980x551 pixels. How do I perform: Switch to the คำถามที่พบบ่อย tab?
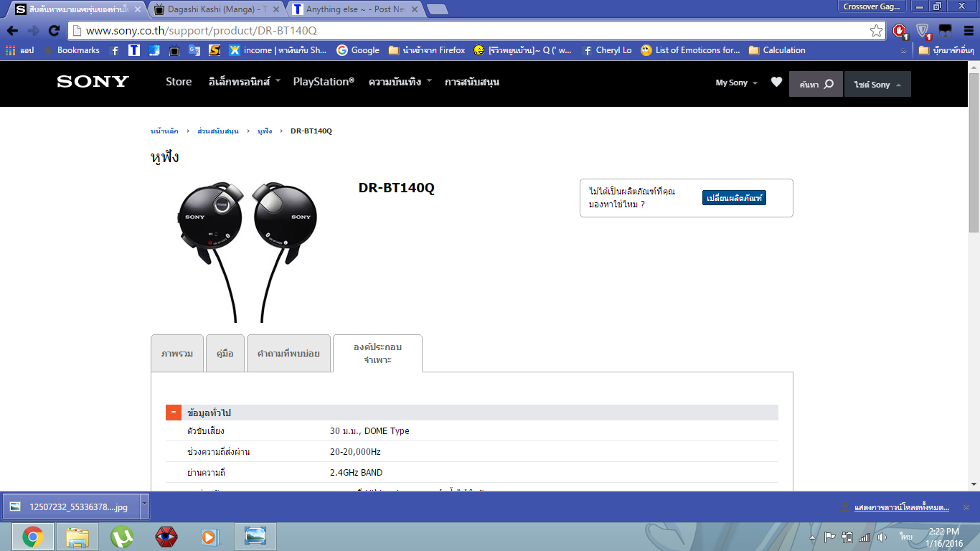[x=288, y=354]
